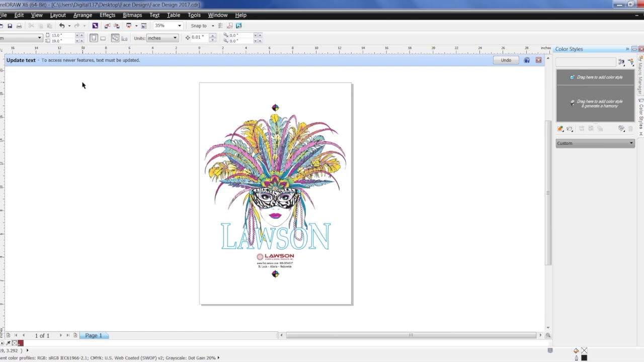This screenshot has width=644, height=362.
Task: Open the Application launcher icon
Action: [x=128, y=26]
